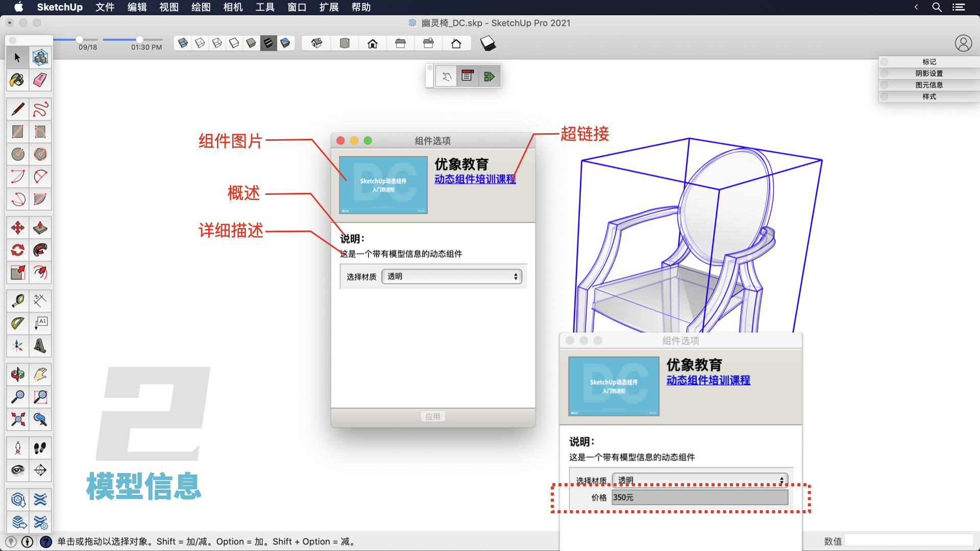Click the 价格 350元 field
The image size is (980, 551).
point(699,497)
